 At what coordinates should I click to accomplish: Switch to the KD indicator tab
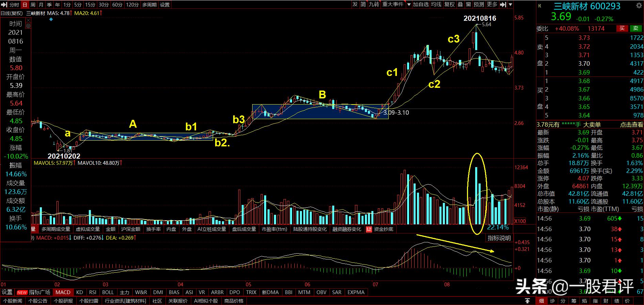tap(80, 292)
